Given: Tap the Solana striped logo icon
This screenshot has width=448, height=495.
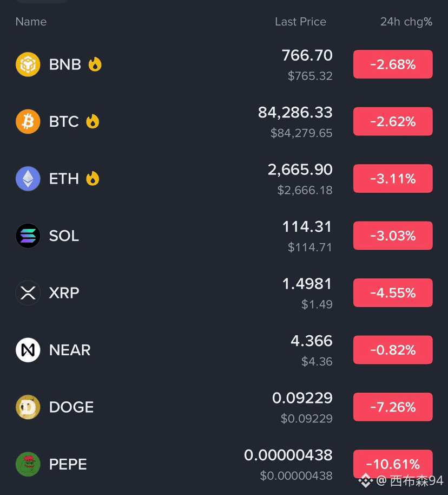Looking at the screenshot, I should point(28,236).
